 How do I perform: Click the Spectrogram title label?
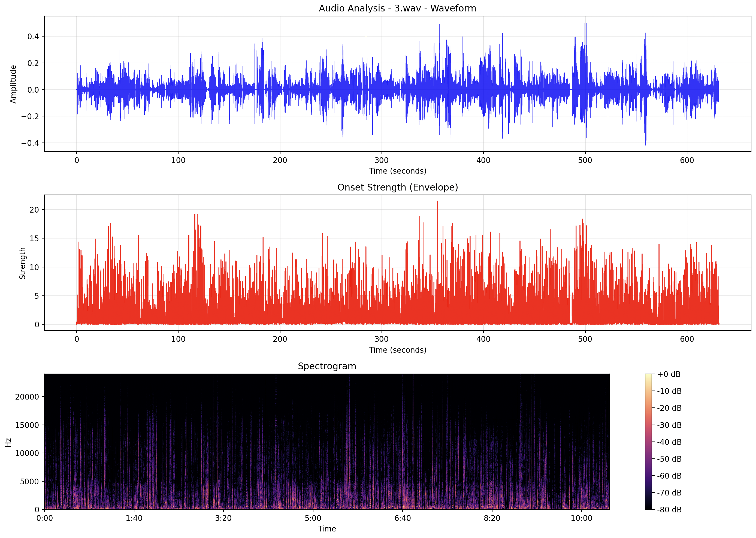tap(327, 366)
